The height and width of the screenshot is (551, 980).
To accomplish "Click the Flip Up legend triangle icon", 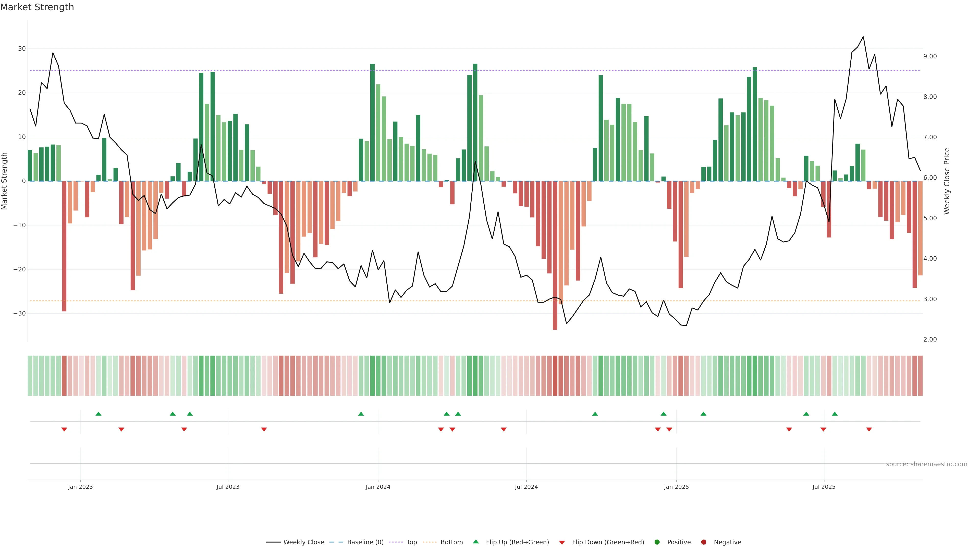I will [x=475, y=542].
